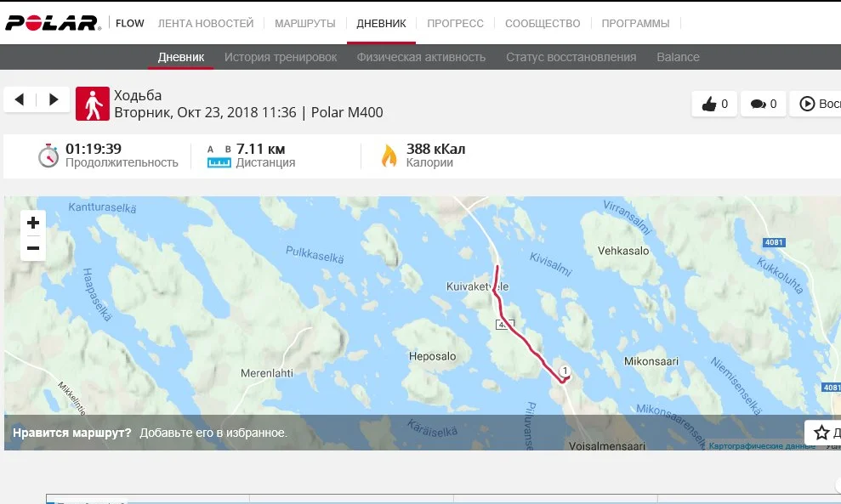The width and height of the screenshot is (841, 504).
Task: Click the 388 кКал calories value
Action: [435, 149]
